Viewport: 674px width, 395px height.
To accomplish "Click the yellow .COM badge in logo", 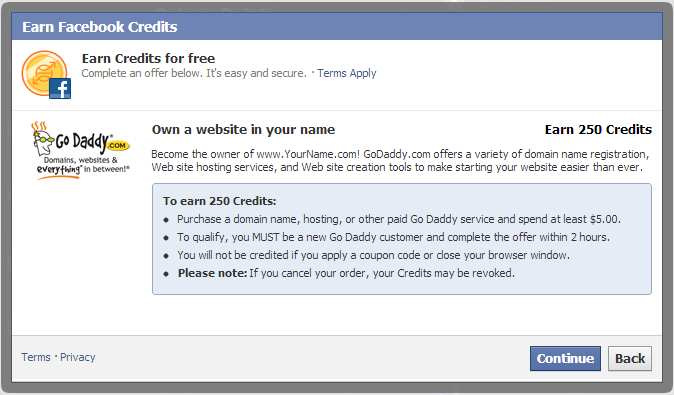I will tap(117, 145).
